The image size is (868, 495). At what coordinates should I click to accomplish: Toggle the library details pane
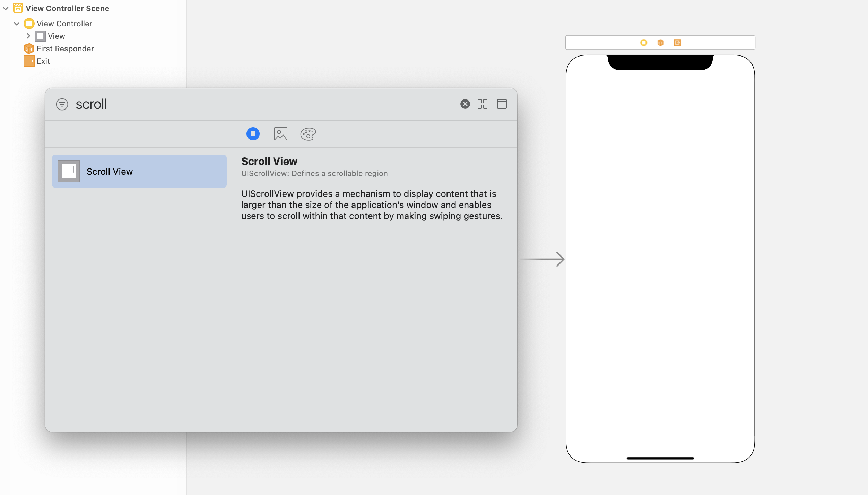[502, 104]
